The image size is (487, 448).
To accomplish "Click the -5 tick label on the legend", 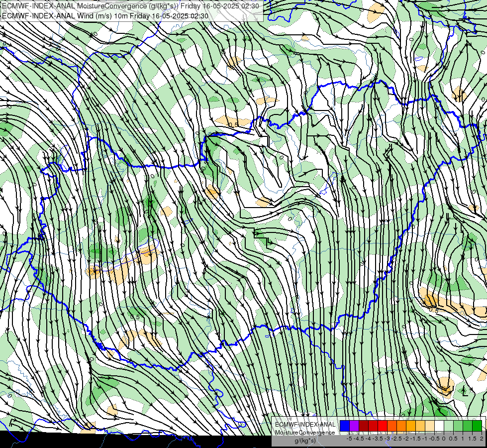I will click(349, 439).
